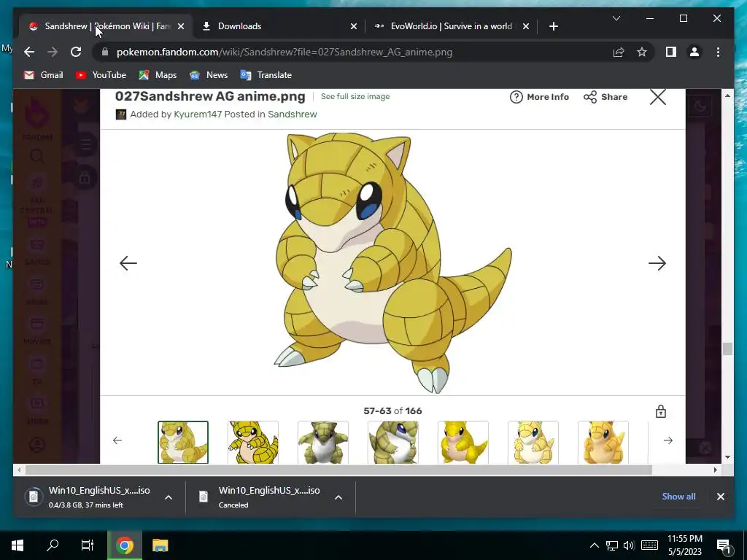Close the image lightbox with X
This screenshot has height=560, width=747.
coord(657,97)
